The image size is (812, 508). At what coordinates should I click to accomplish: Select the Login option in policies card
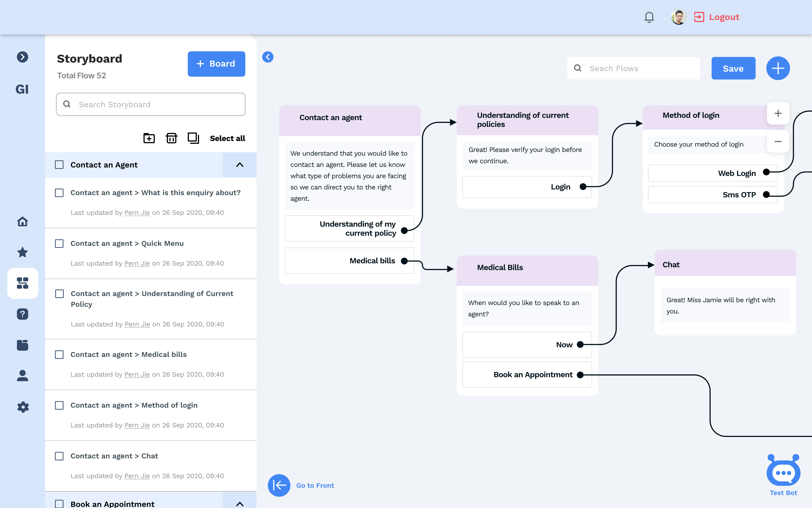(x=527, y=187)
